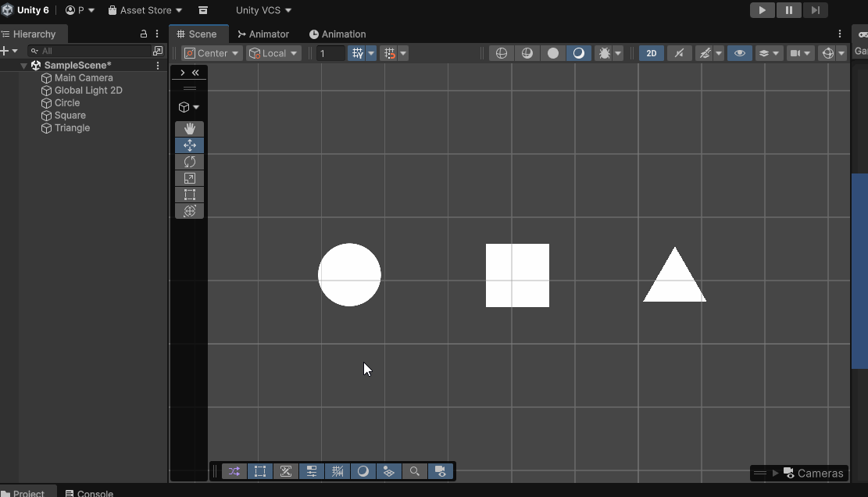Click the rect selection overlay button

(x=260, y=471)
